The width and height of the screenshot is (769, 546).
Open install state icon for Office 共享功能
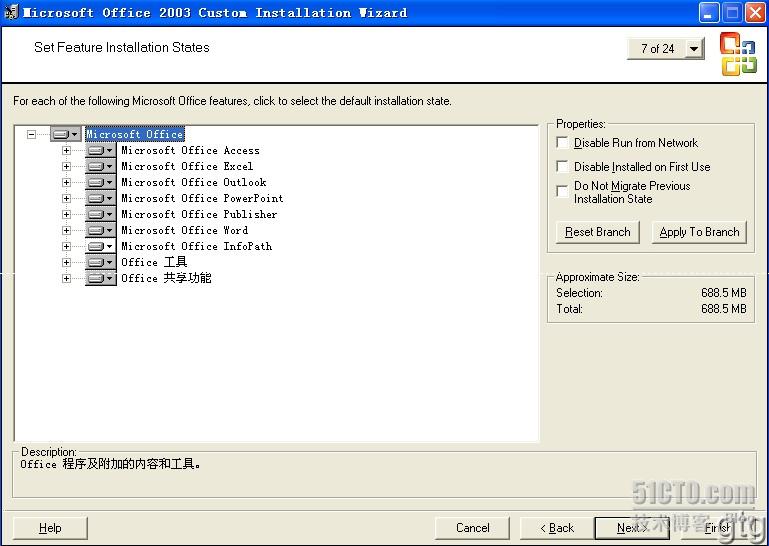pos(101,278)
